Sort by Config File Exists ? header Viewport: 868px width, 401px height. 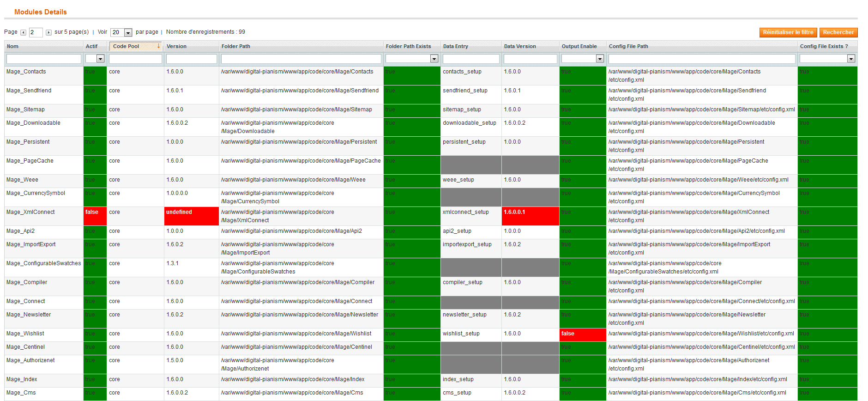click(824, 46)
